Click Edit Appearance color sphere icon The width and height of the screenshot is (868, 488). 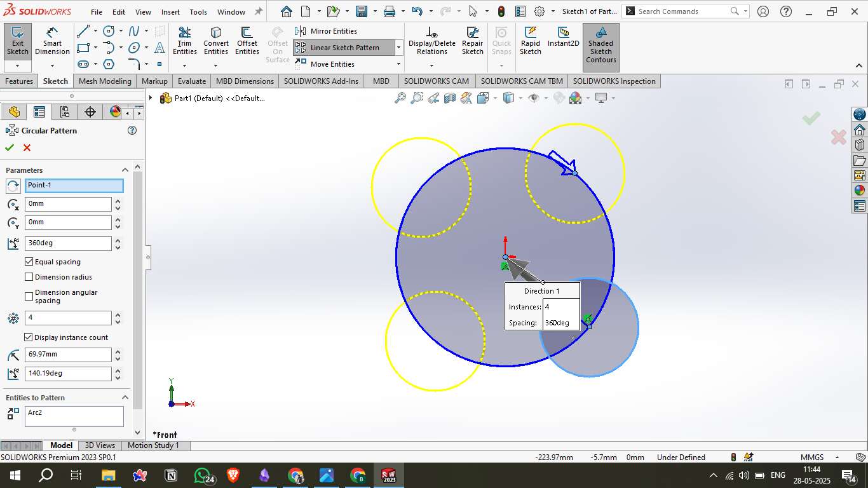[576, 98]
